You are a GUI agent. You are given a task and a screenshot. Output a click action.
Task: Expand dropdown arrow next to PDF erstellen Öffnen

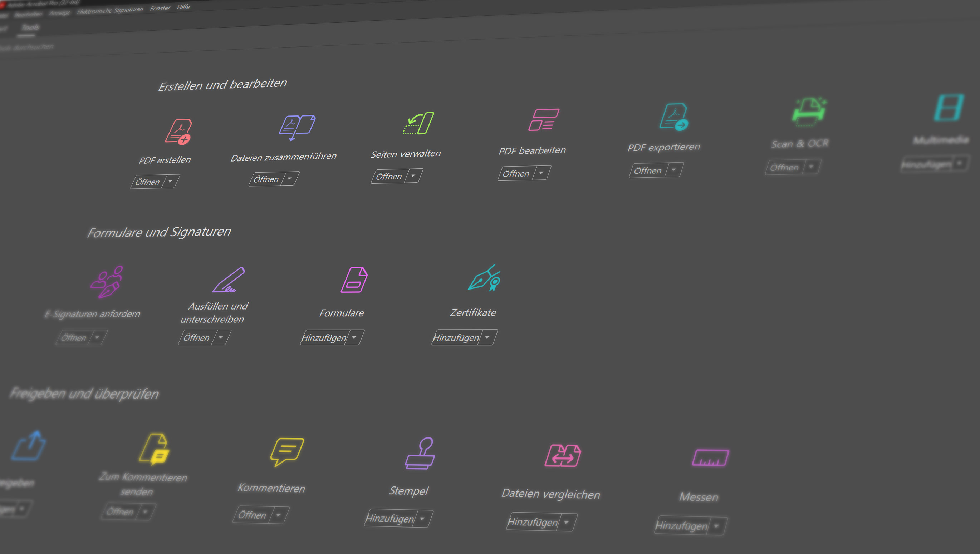(171, 182)
